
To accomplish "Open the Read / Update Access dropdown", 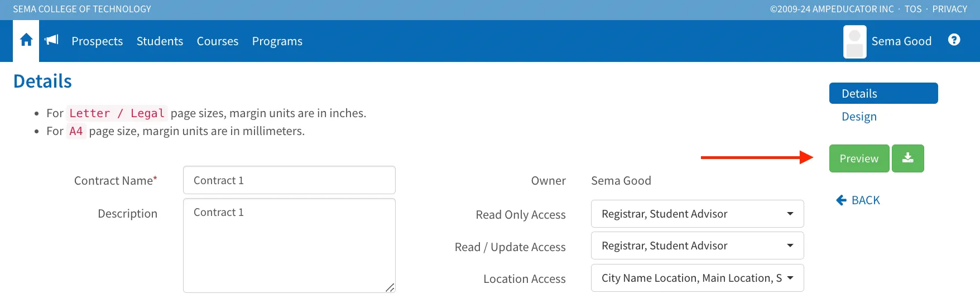I will [697, 246].
